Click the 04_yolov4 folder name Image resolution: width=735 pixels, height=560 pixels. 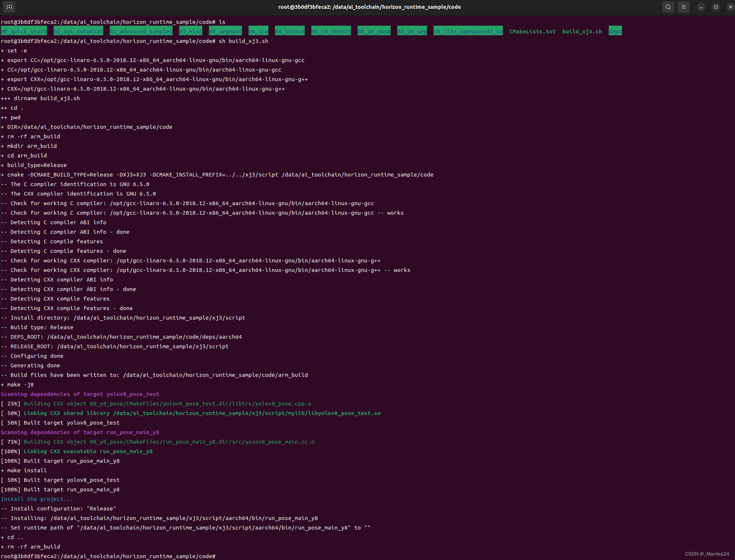click(x=289, y=31)
